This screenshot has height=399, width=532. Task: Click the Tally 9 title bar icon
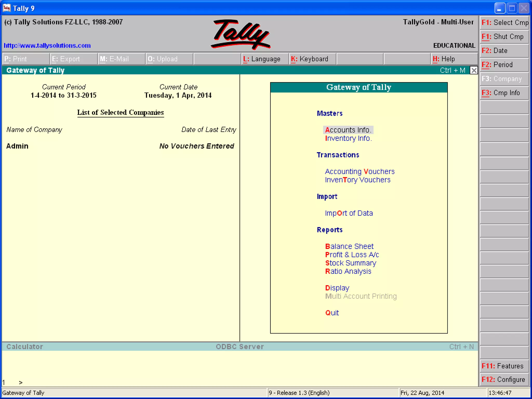[7, 8]
